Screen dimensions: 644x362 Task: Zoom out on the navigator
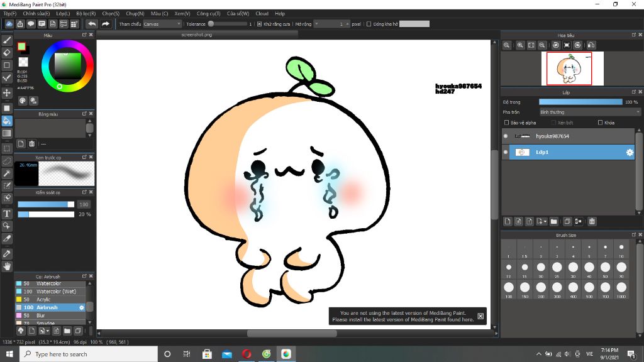click(542, 45)
